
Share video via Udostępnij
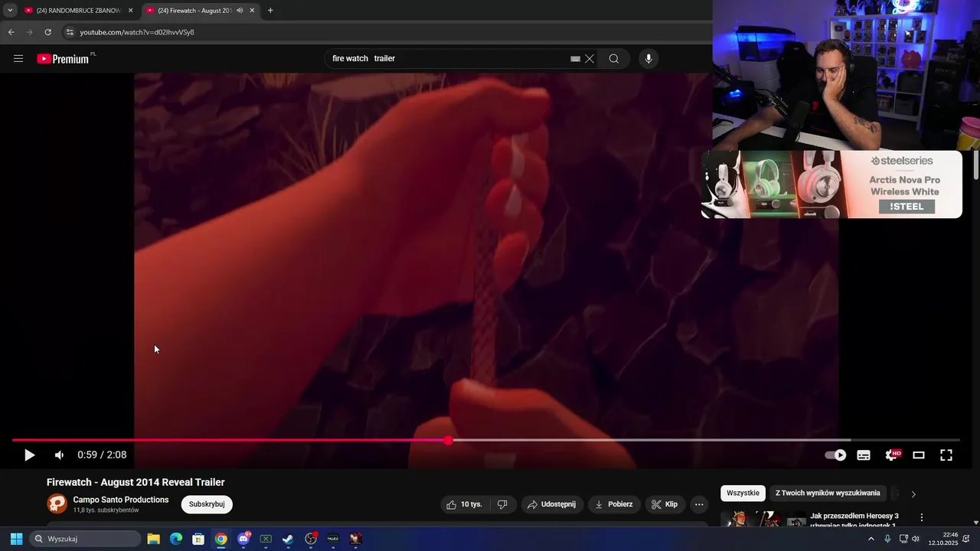552,504
